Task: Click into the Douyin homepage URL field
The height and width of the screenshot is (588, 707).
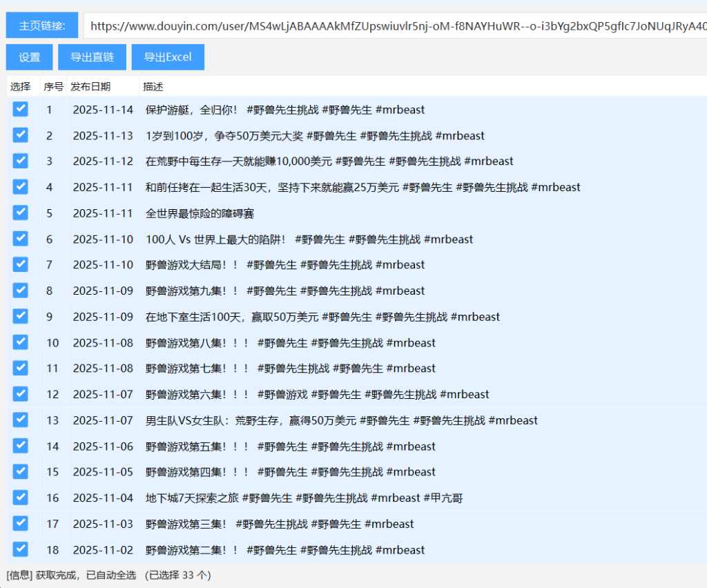Action: pos(394,26)
